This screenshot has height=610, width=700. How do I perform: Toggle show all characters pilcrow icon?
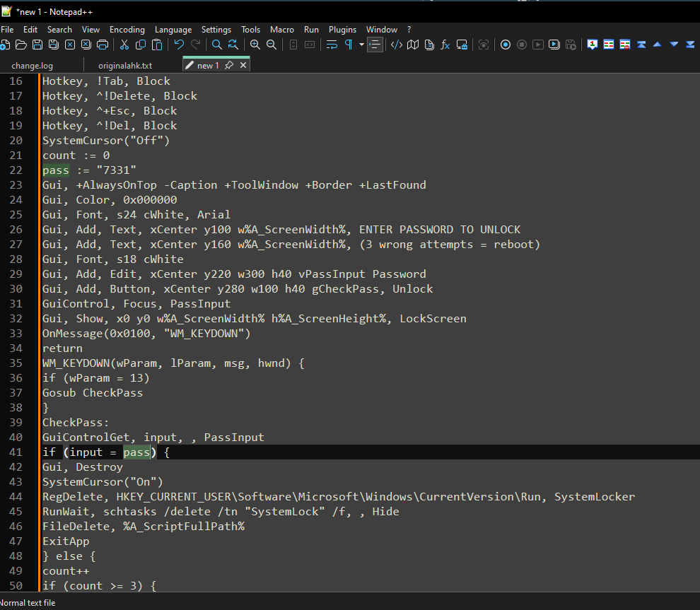349,45
